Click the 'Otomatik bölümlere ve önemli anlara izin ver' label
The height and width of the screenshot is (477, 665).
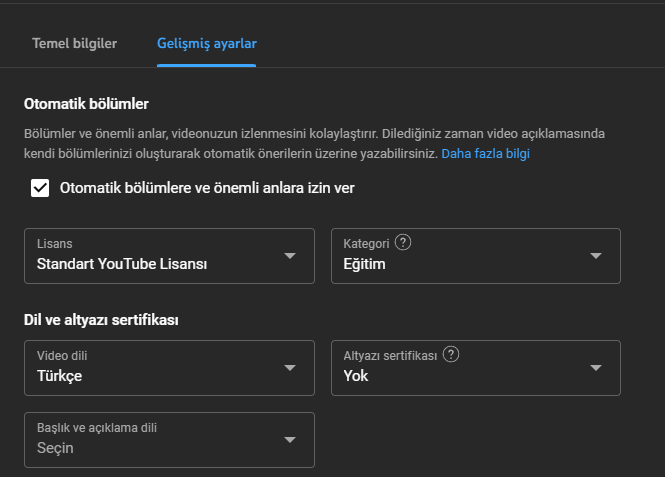point(207,188)
